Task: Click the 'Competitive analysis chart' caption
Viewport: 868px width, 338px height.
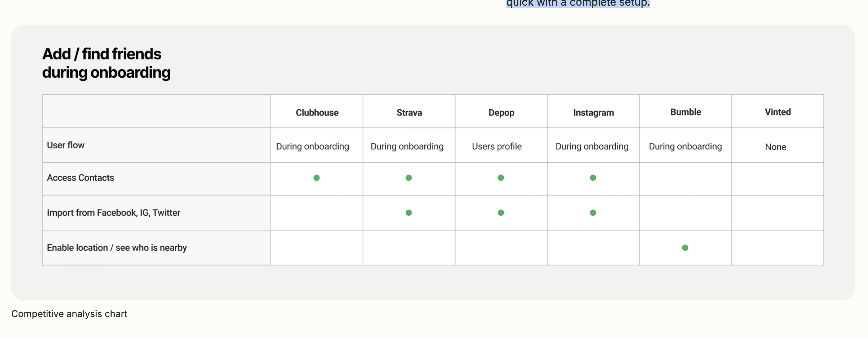Action: pyautogui.click(x=69, y=314)
